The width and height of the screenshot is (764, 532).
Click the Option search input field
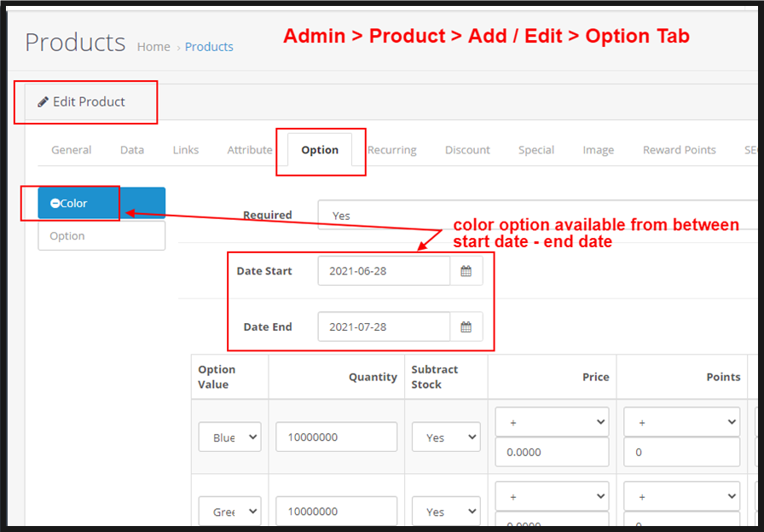101,236
